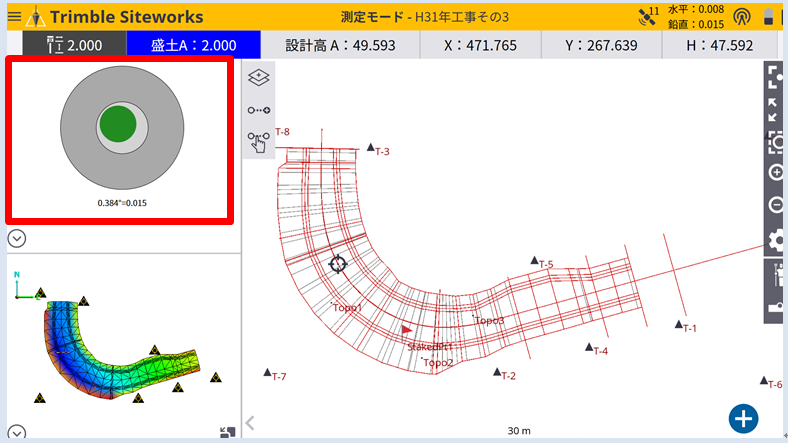Select control point T-5 on the map
The width and height of the screenshot is (788, 443).
(535, 260)
